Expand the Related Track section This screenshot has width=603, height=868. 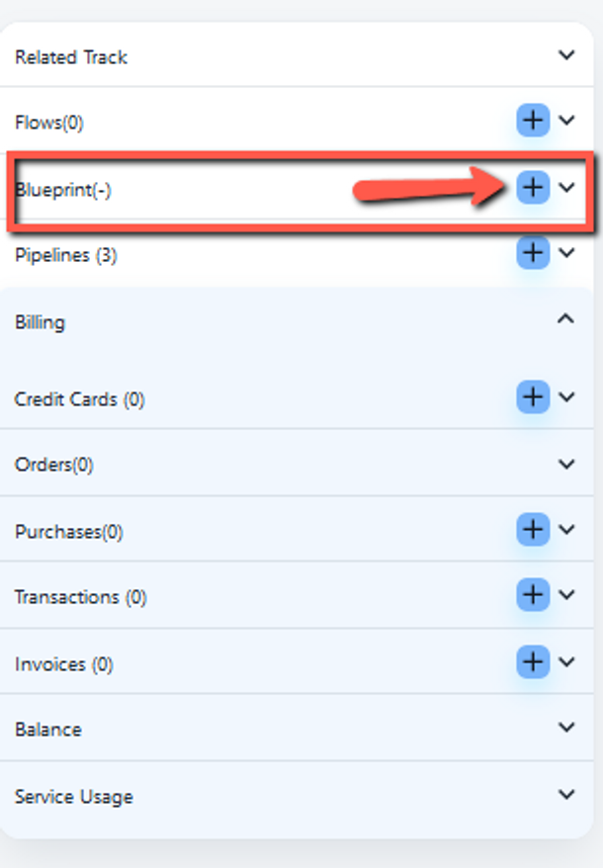coord(566,55)
